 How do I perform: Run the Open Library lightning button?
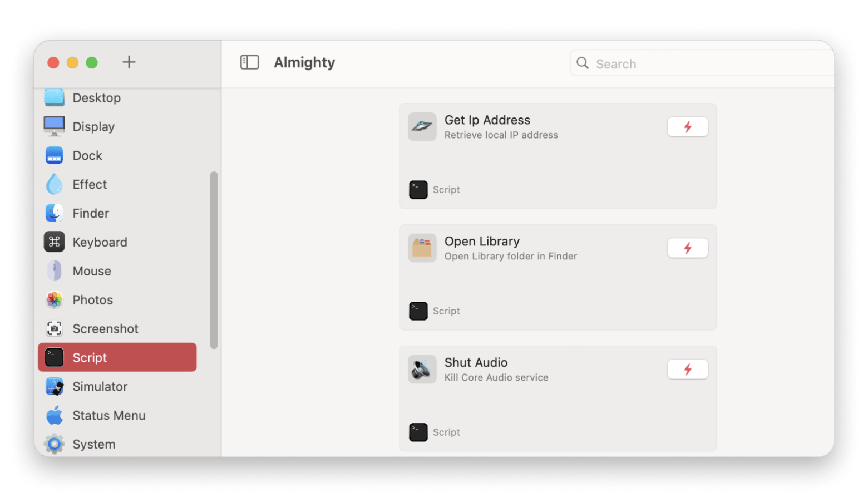coord(687,248)
